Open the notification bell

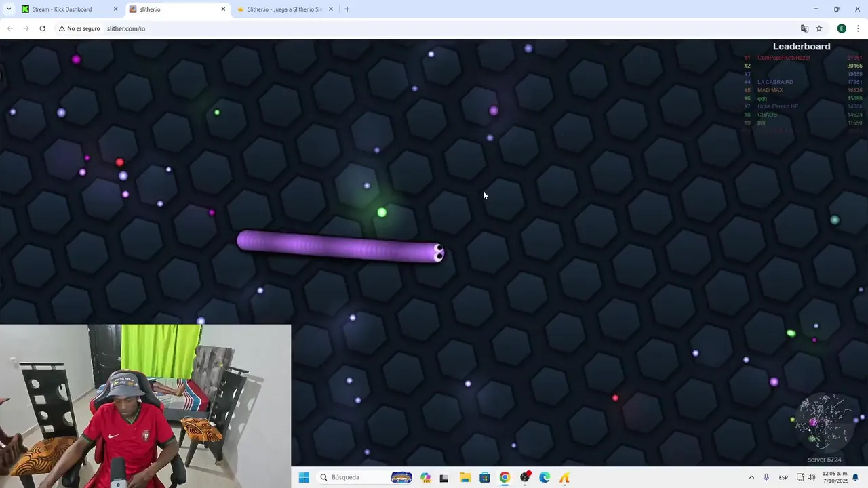coord(856,477)
